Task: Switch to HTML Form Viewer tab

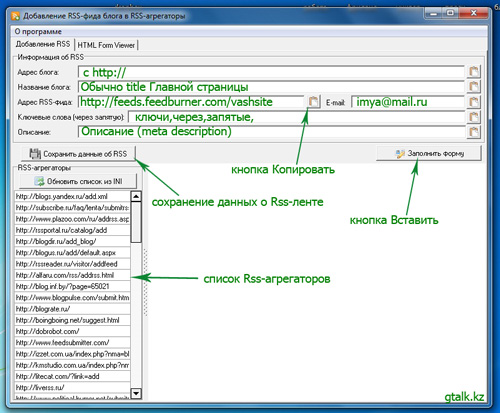Action: point(106,45)
